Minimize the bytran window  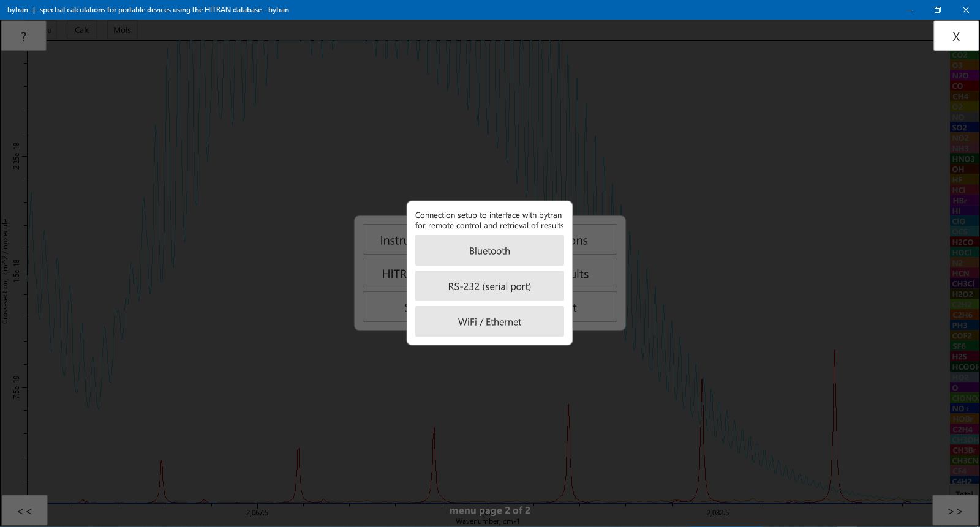tap(910, 10)
